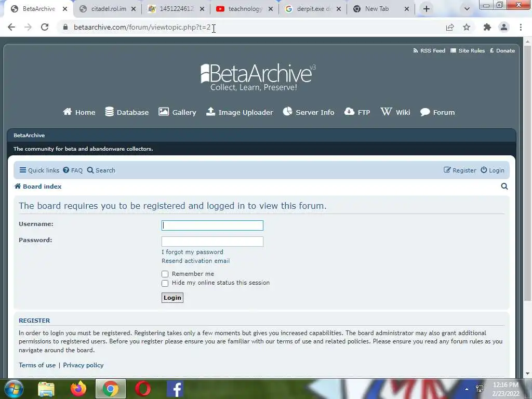Open Chrome's three-dot menu
Viewport: 532px width, 399px height.
tap(521, 27)
